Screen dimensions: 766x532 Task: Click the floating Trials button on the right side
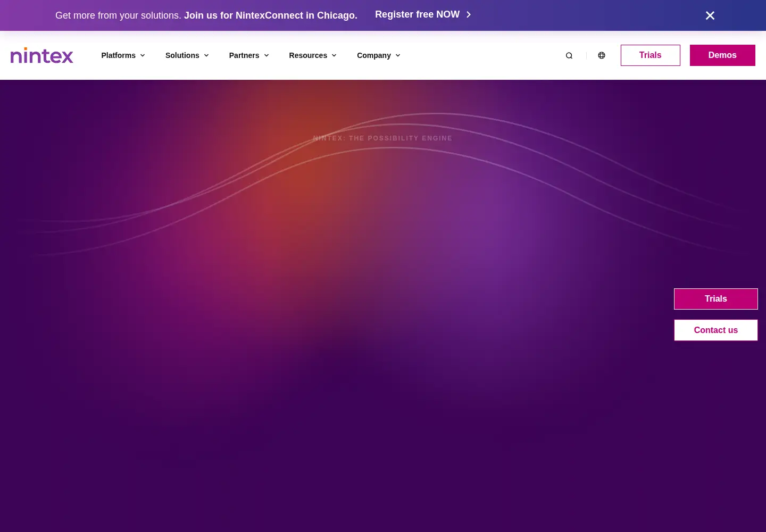pos(716,299)
